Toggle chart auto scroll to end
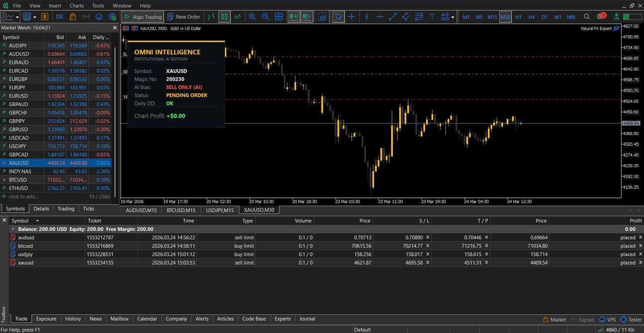The image size is (644, 333). pyautogui.click(x=293, y=17)
